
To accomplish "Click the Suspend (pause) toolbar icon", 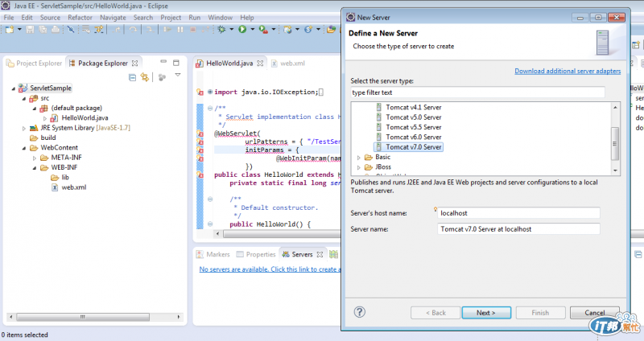I will point(180,30).
